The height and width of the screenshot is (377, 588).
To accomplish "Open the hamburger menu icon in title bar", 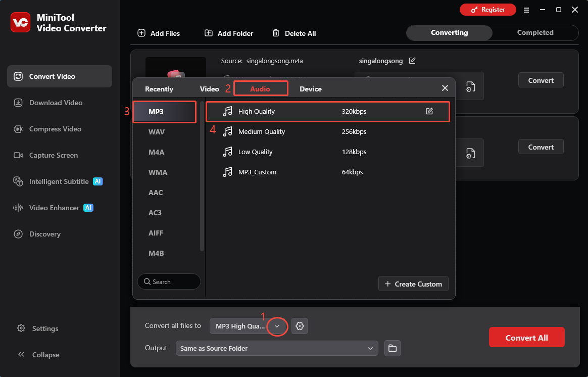I will (526, 10).
